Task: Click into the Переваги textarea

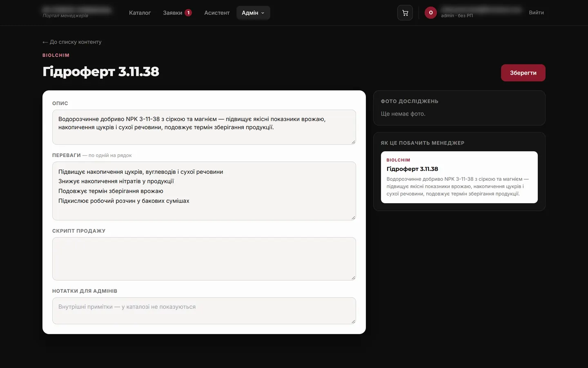Action: [x=204, y=191]
